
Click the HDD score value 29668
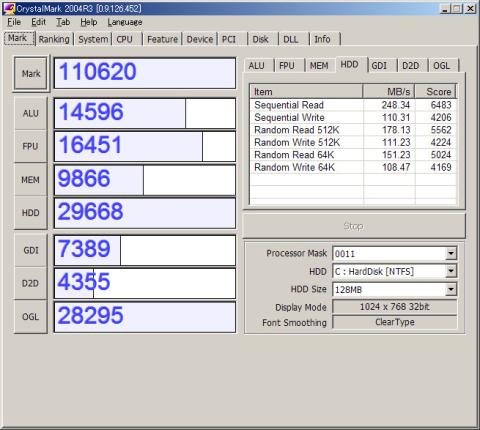[145, 213]
